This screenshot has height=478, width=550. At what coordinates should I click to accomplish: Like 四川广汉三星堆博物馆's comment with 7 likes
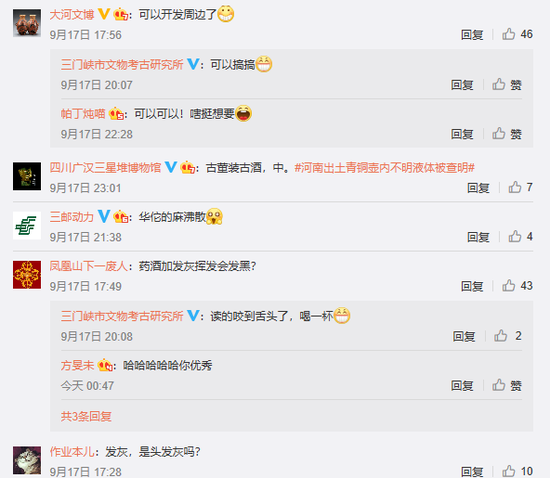(521, 188)
